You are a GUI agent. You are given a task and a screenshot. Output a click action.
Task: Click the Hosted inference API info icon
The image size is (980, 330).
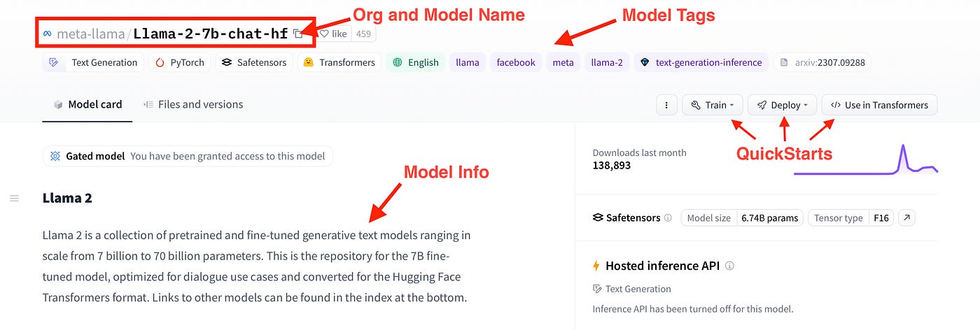coord(729,266)
